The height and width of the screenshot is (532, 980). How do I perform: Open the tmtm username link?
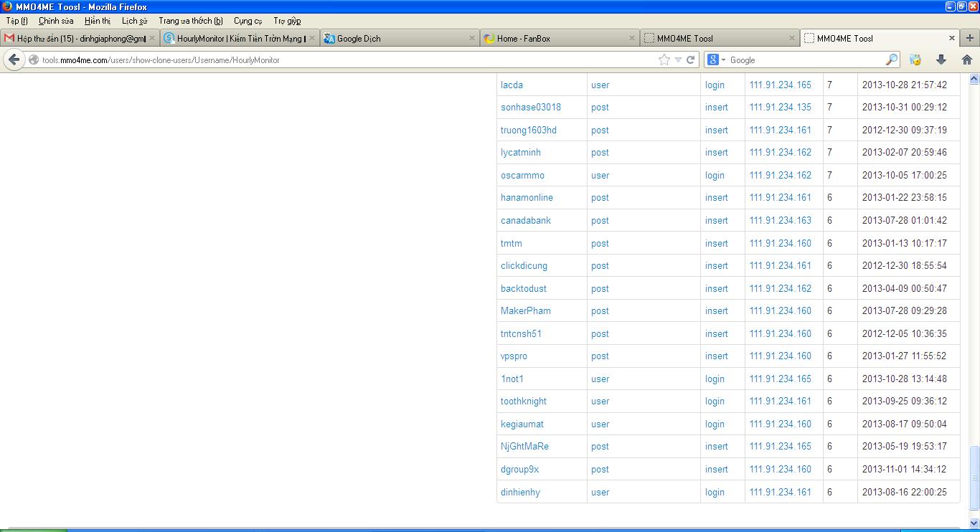click(511, 243)
